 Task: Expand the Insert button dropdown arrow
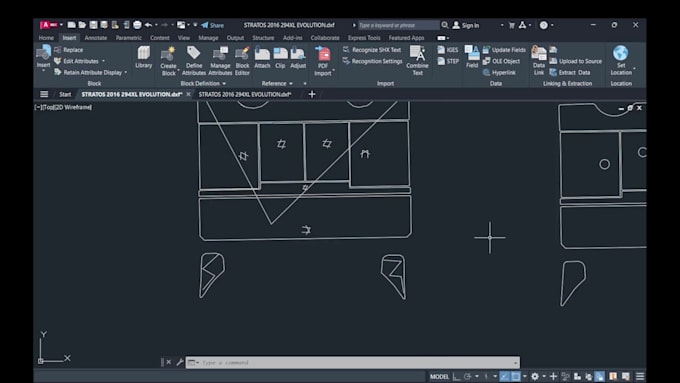43,70
